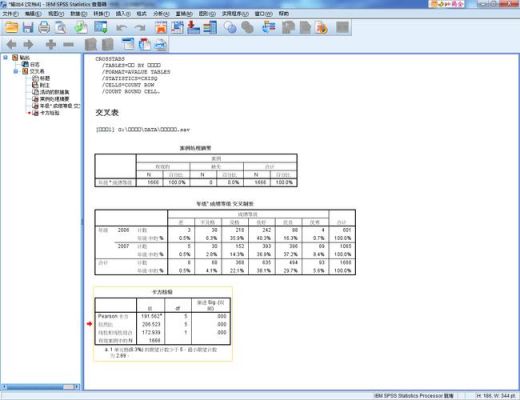Click the CROSSTABS syntax log text
The width and height of the screenshot is (520, 400).
tap(133, 75)
